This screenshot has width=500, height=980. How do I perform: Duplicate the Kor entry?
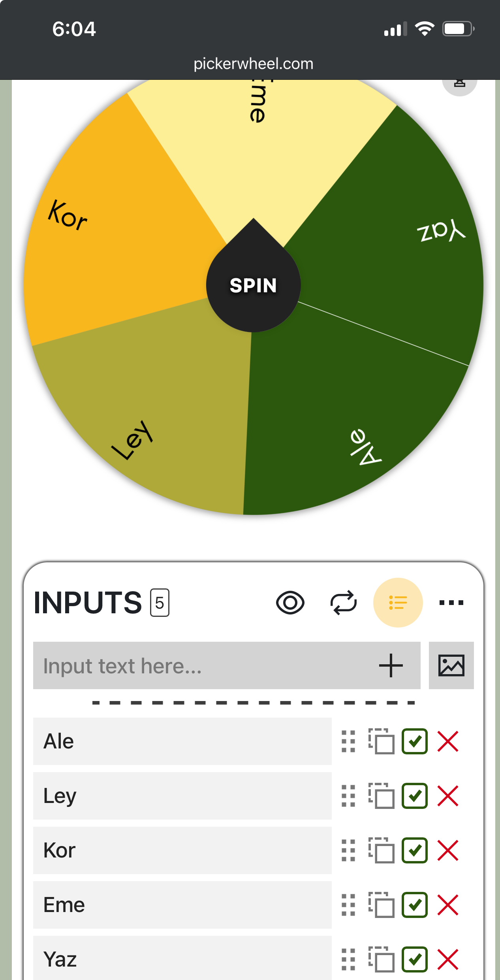point(382,850)
